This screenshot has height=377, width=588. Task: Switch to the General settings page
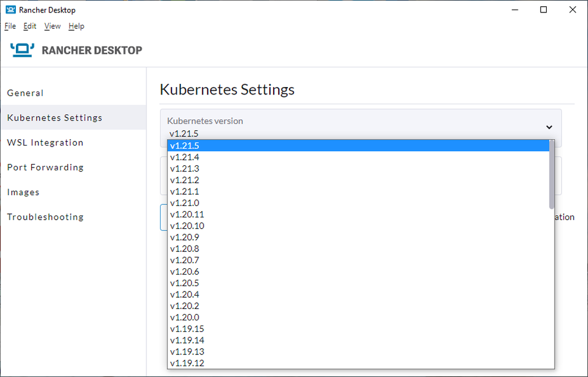point(25,93)
